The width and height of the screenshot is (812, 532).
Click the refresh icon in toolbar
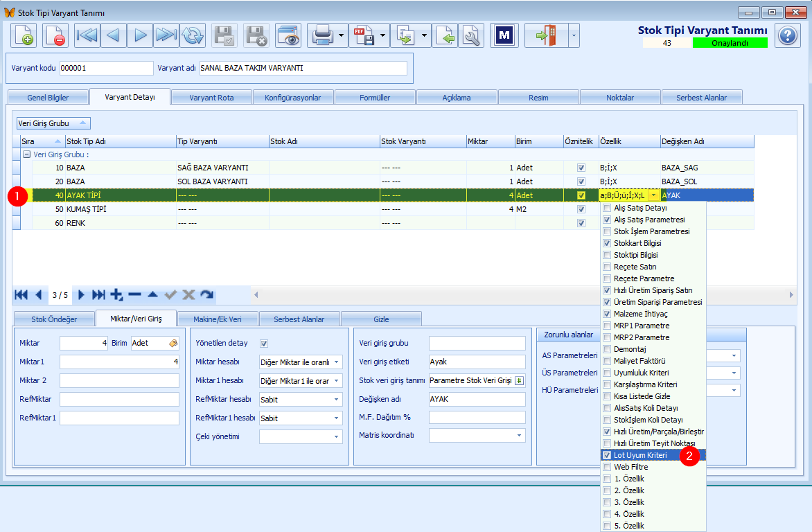click(x=193, y=36)
